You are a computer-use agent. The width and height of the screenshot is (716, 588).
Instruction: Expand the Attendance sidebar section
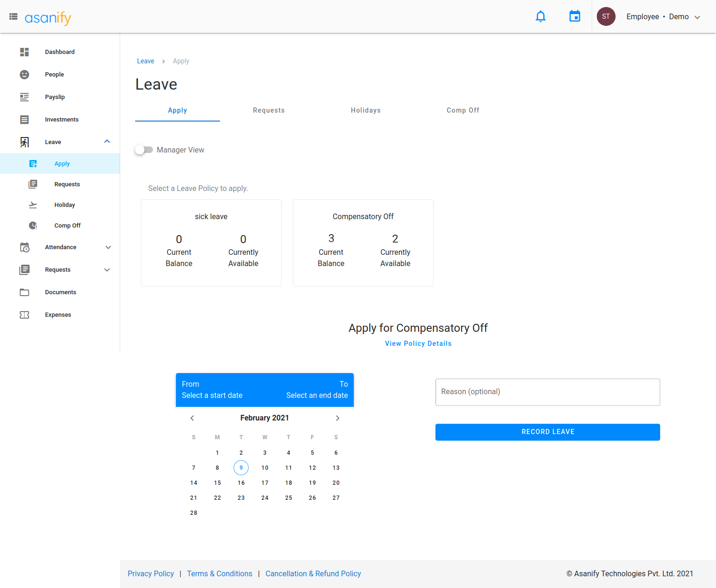108,247
